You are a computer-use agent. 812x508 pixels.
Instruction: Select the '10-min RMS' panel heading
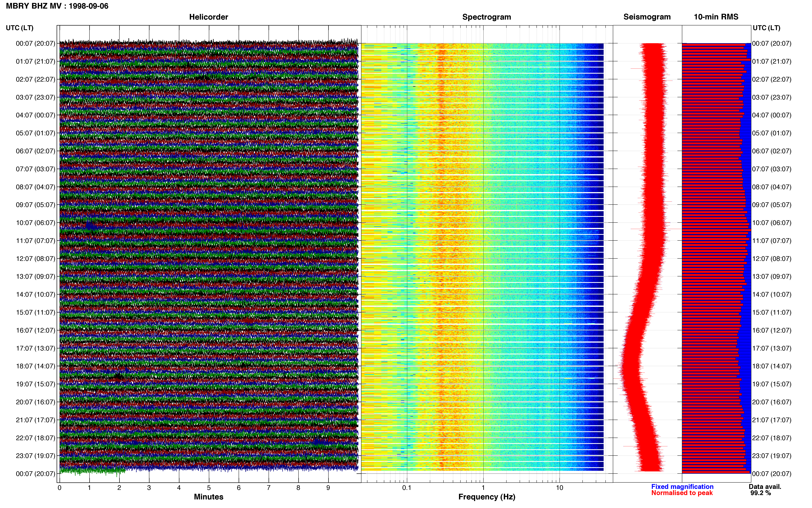point(716,17)
